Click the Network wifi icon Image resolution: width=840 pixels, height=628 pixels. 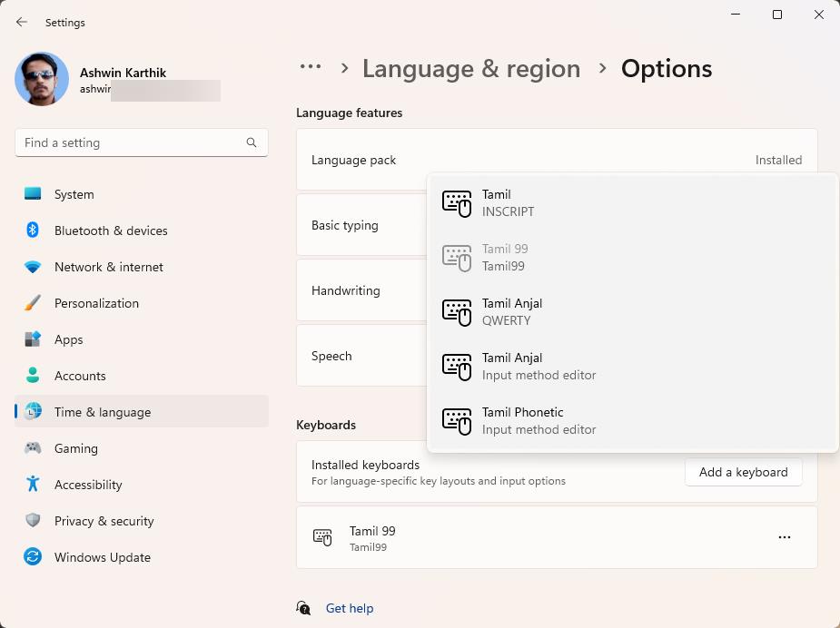point(33,267)
